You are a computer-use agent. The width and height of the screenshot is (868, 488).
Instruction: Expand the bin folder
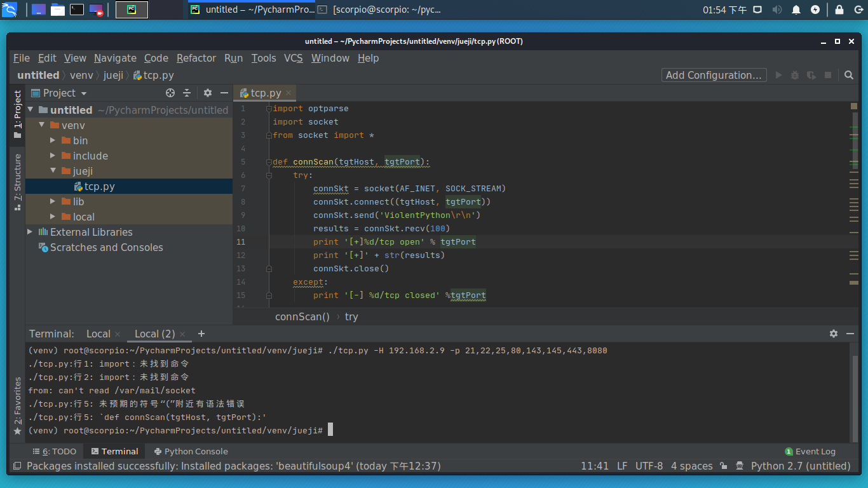tap(53, 140)
